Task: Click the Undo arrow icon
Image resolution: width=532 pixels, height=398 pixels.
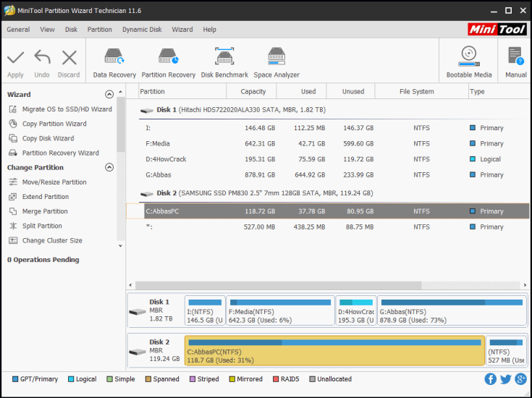Action: [42, 57]
